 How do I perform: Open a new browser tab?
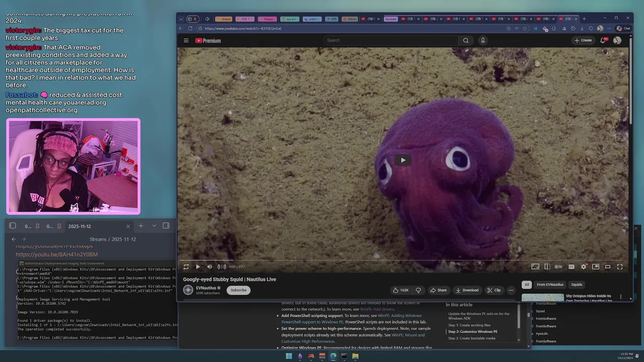[x=584, y=19]
